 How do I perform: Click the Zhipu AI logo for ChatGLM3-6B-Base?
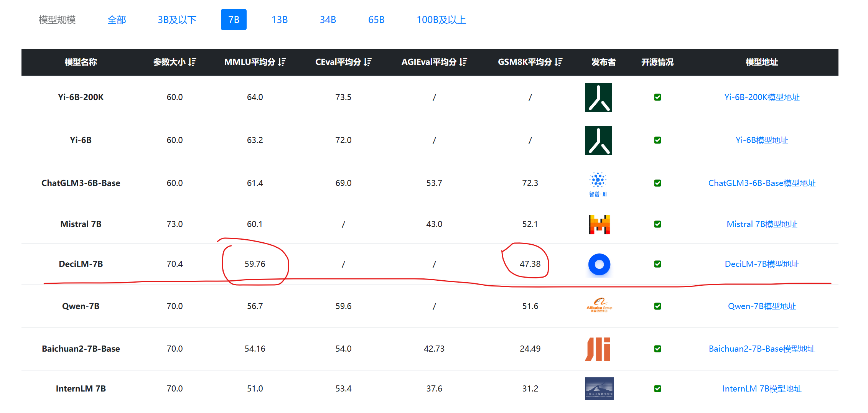(598, 183)
